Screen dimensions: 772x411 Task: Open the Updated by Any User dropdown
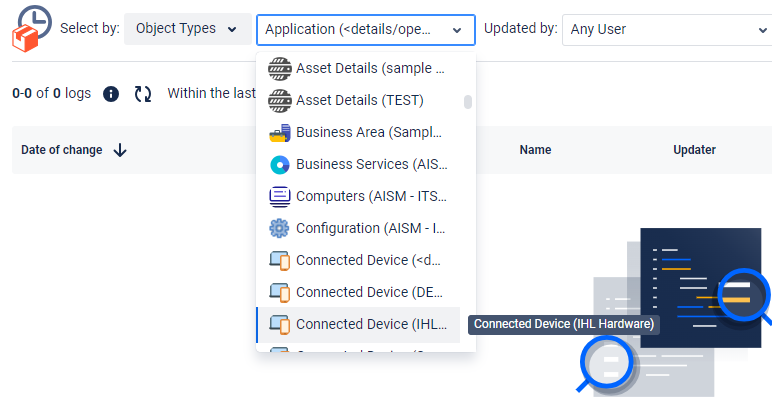pyautogui.click(x=666, y=30)
